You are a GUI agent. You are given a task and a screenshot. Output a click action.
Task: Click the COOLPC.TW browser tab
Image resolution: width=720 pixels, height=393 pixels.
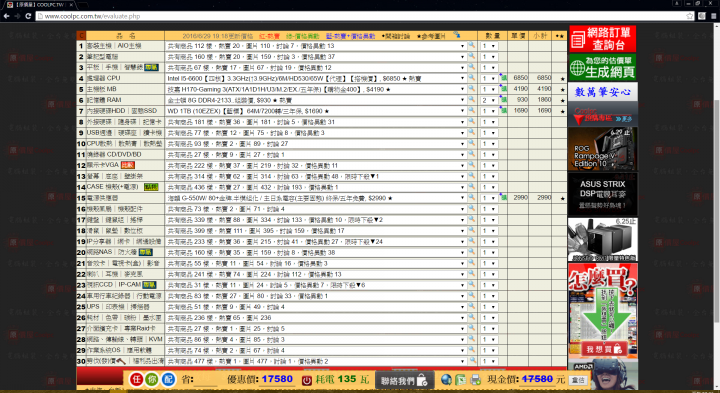pyautogui.click(x=40, y=5)
